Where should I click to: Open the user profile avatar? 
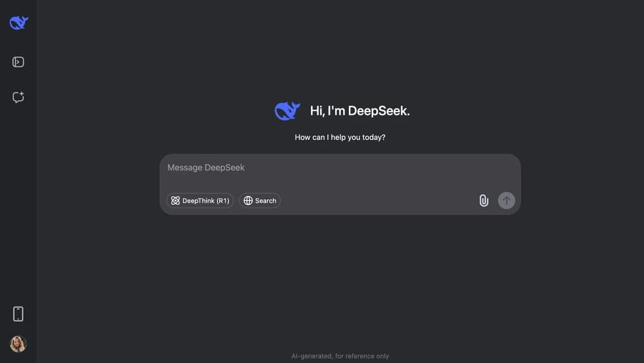[18, 344]
